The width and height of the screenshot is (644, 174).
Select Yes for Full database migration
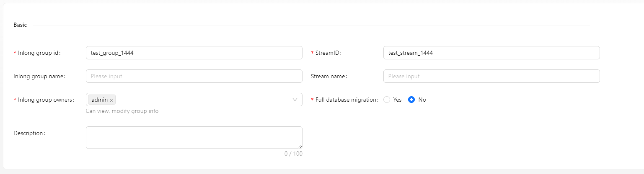[387, 100]
